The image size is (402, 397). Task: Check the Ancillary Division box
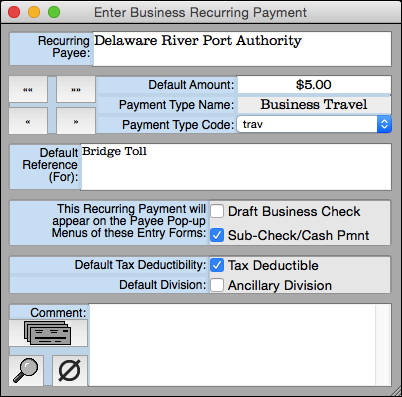217,285
